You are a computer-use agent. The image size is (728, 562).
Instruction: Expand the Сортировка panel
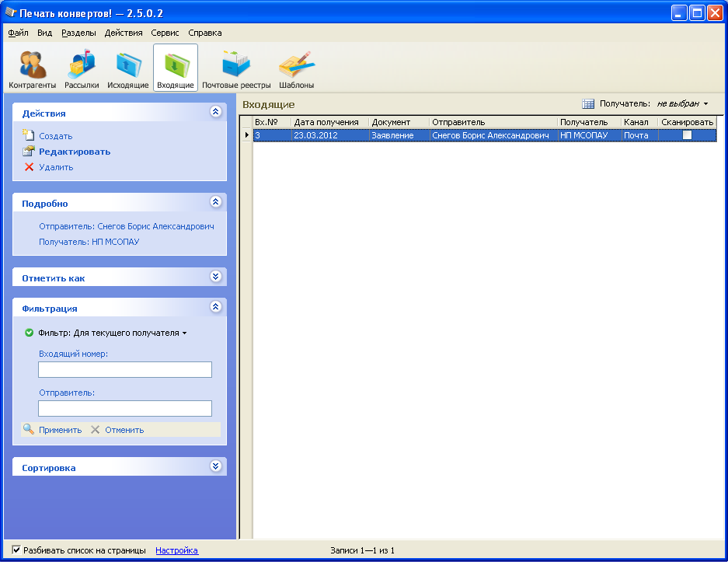[216, 467]
